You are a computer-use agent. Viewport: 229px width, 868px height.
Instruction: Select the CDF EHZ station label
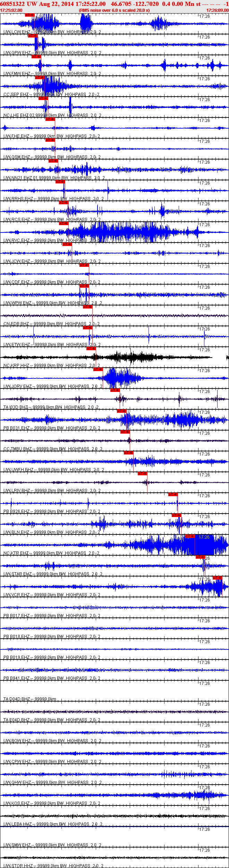point(52,282)
